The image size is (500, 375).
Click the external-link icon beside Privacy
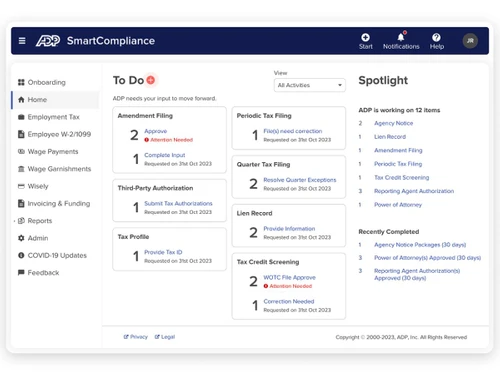tap(126, 337)
